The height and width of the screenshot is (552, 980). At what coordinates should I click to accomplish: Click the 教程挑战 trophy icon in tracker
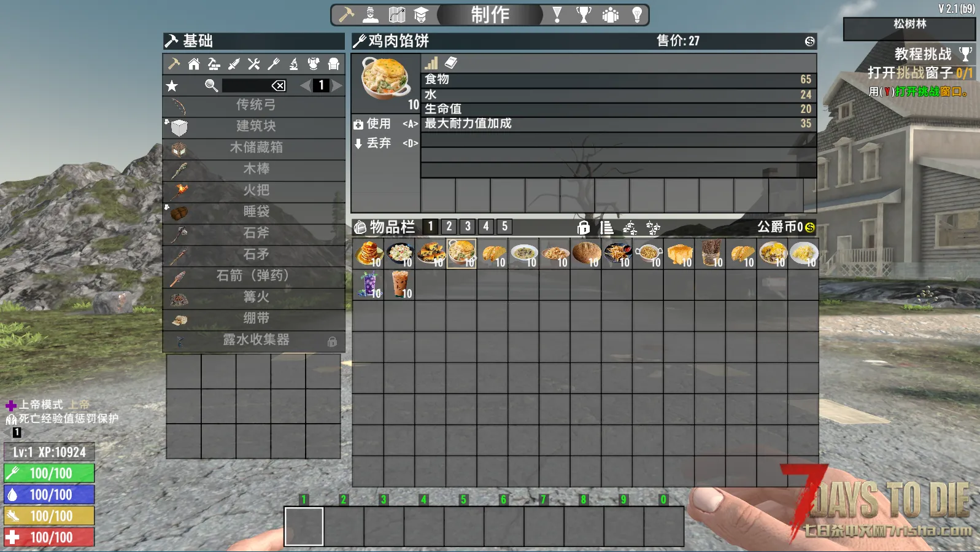point(965,54)
